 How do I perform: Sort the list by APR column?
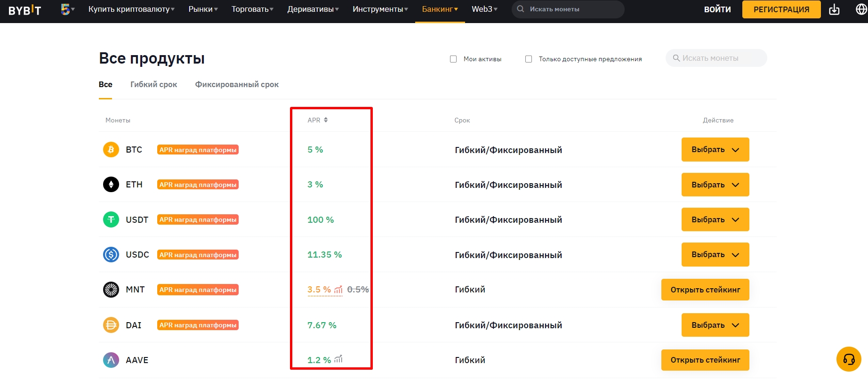[x=318, y=120]
